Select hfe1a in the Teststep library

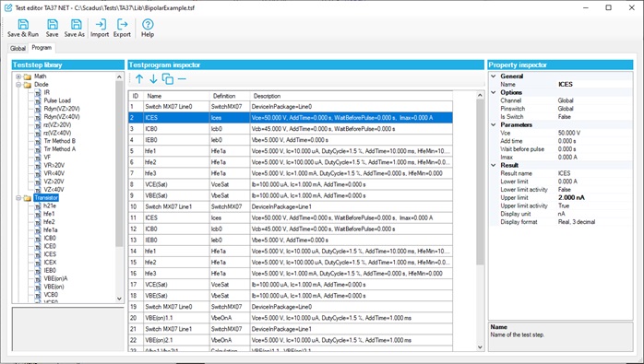coord(51,229)
